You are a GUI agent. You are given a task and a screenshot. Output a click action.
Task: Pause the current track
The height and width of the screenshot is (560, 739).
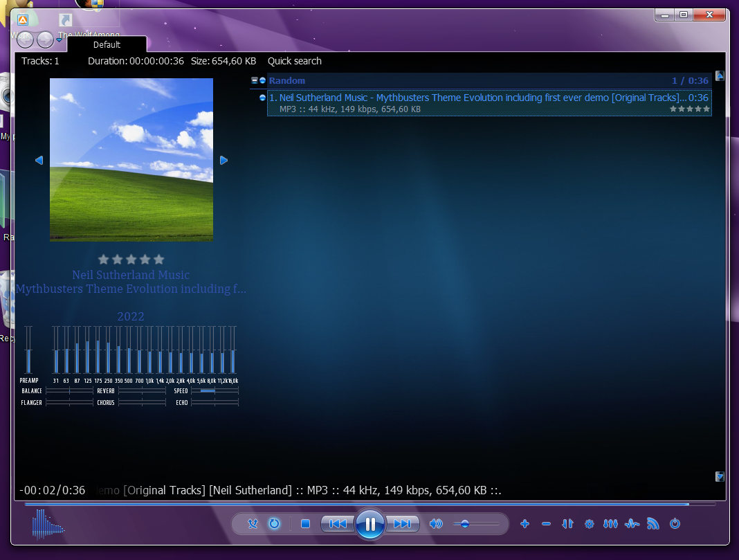point(370,524)
